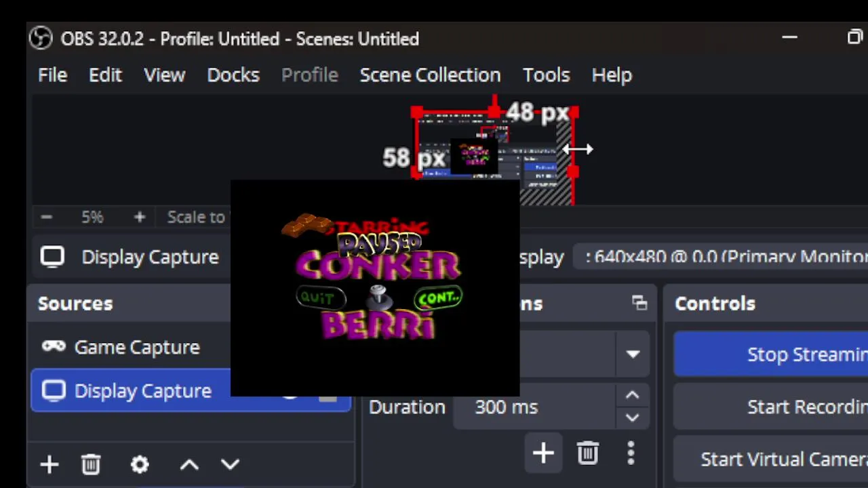Select the Display Capture source row

(x=191, y=390)
